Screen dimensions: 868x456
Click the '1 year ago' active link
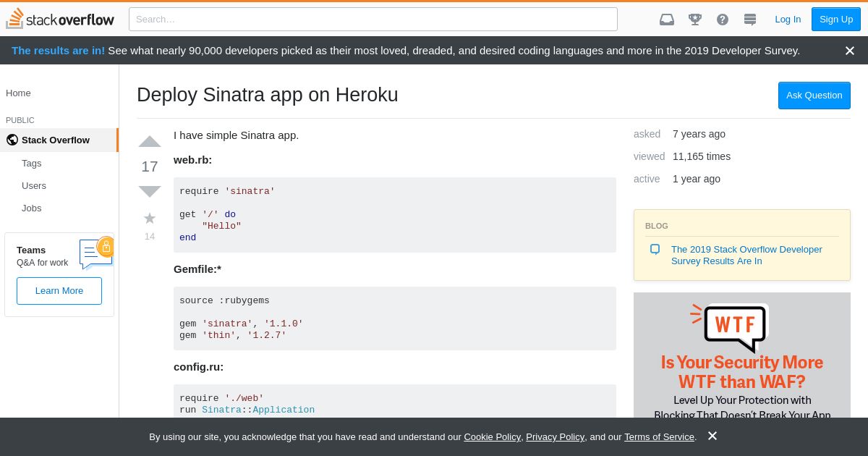tap(697, 179)
